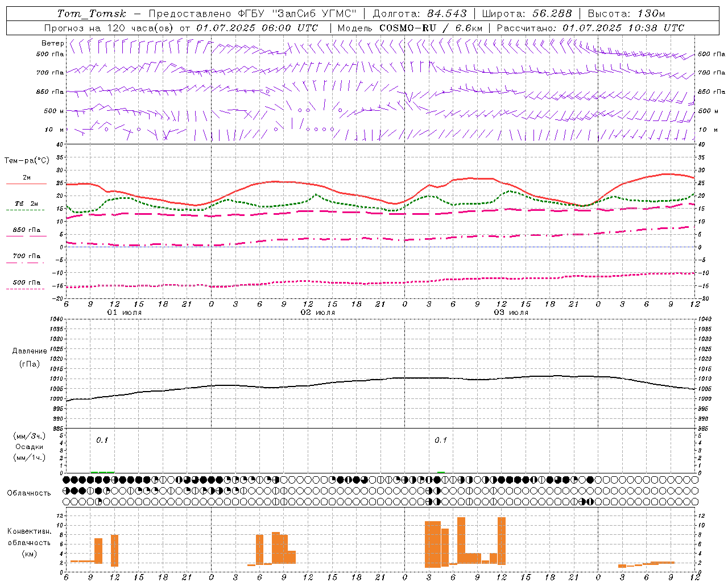Image resolution: width=728 pixels, height=582 pixels.
Task: Click the "(гПа)" unit label under Давление
Action: 30,364
